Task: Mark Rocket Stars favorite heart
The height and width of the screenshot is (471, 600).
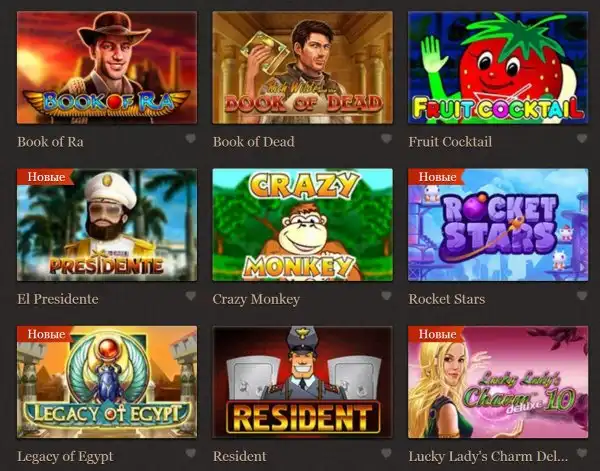Action: (582, 296)
